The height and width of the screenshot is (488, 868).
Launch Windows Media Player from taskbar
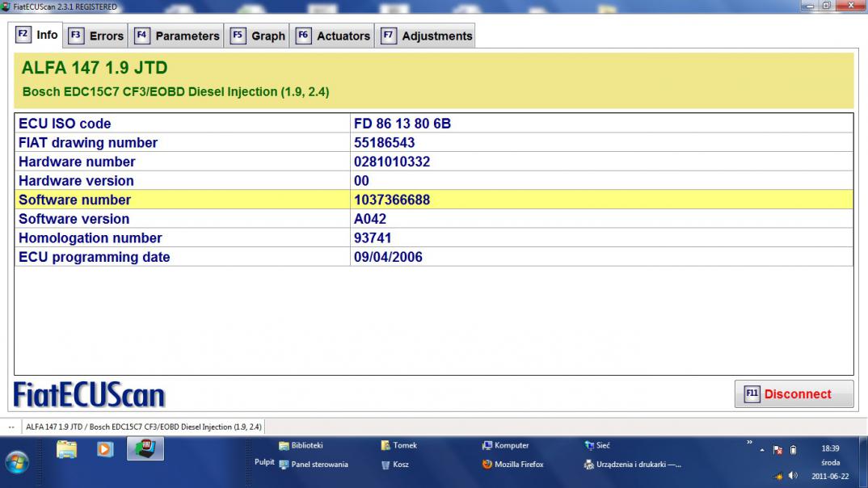104,449
